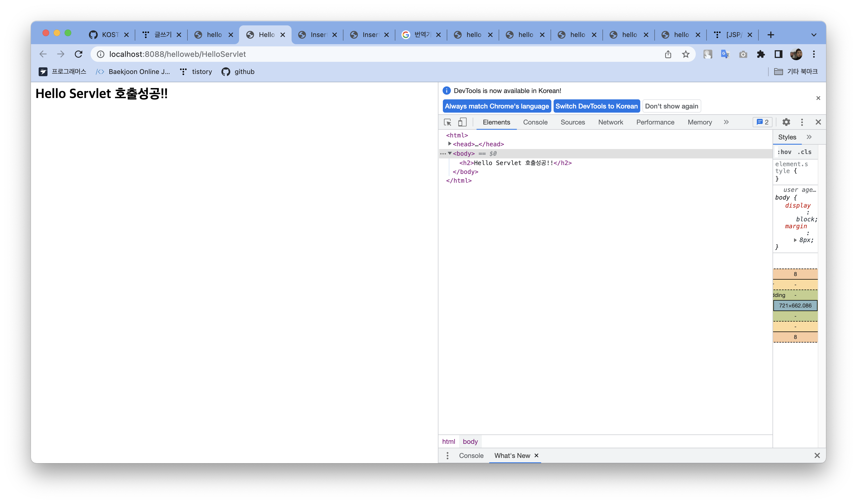Click Don't show again button

(671, 106)
